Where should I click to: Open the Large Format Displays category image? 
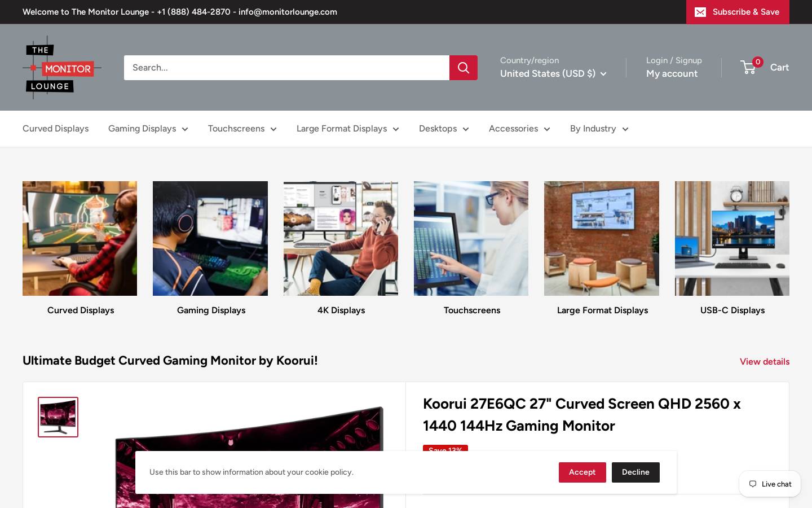(x=602, y=238)
